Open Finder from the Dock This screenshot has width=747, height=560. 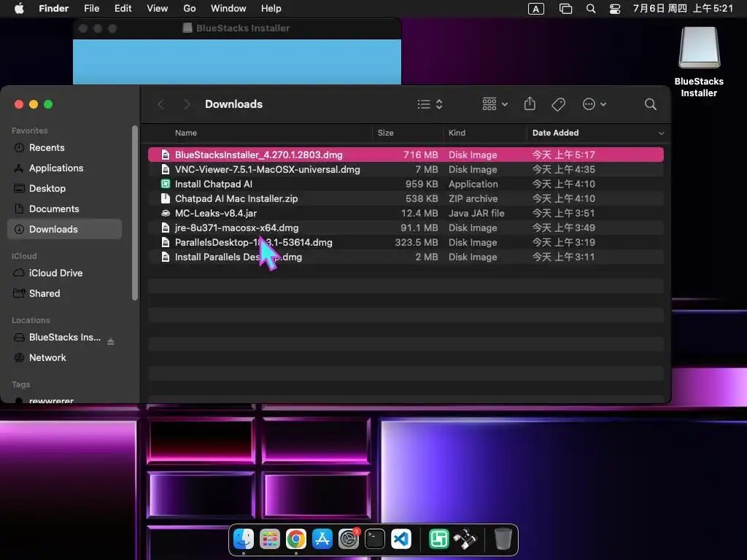pos(244,539)
